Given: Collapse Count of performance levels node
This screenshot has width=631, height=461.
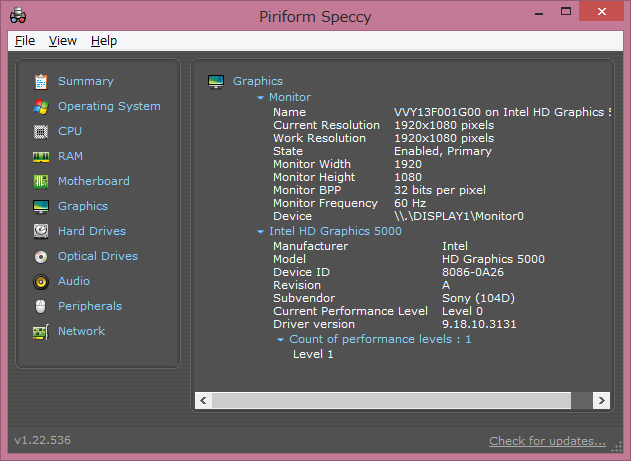Looking at the screenshot, I should click(x=280, y=340).
